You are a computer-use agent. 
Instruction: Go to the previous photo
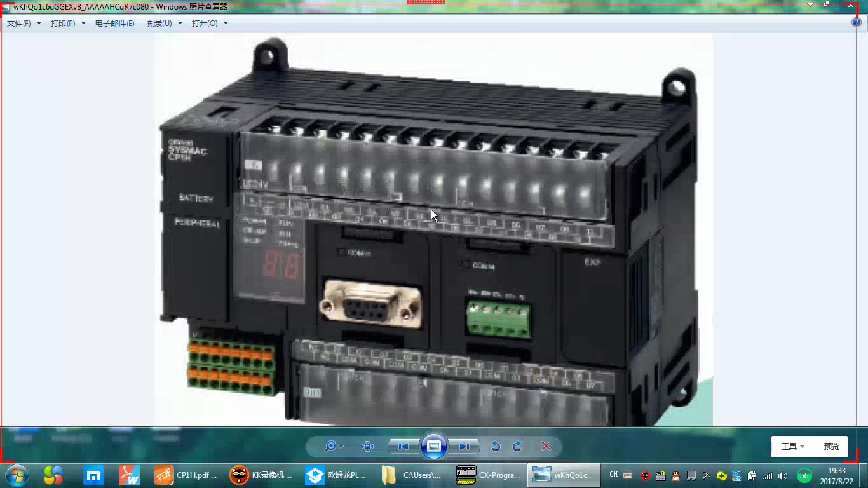tap(403, 447)
